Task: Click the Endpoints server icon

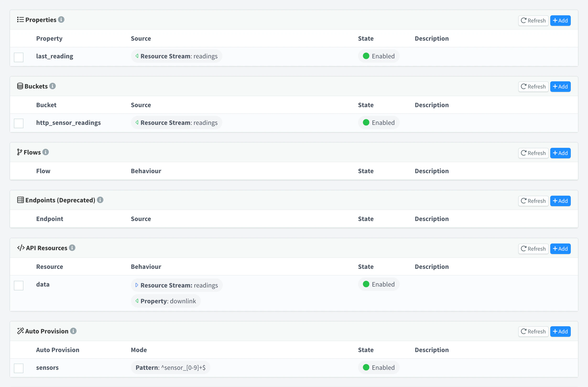Action: pos(21,200)
